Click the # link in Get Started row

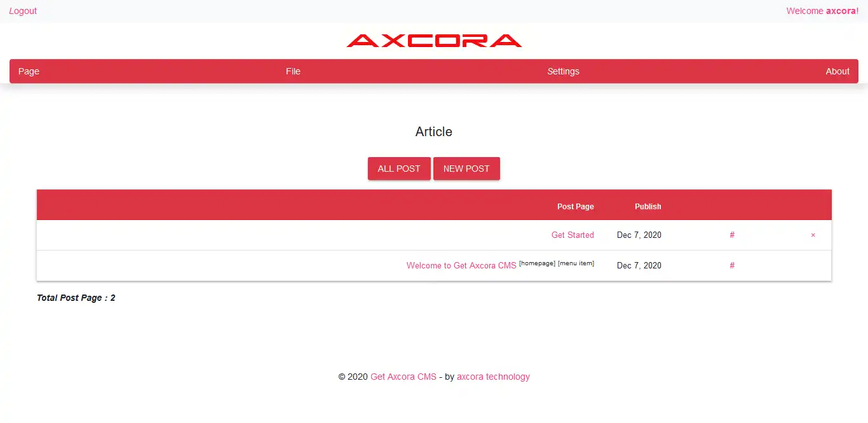732,235
